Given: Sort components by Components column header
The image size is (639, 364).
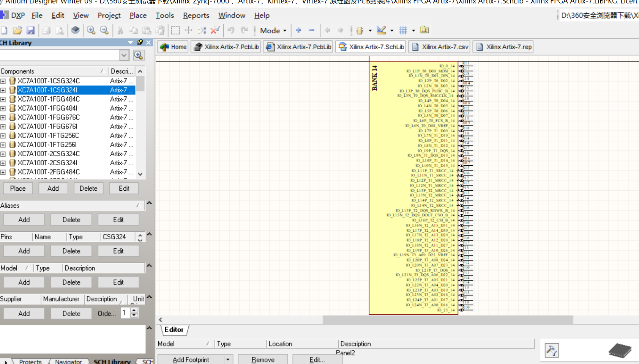Looking at the screenshot, I should pyautogui.click(x=54, y=71).
